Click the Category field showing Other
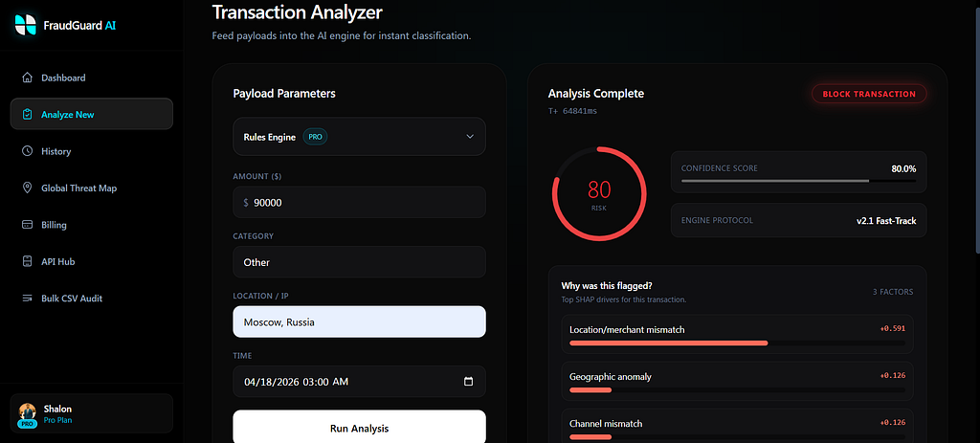Viewport: 980px width, 443px height. pyautogui.click(x=360, y=262)
